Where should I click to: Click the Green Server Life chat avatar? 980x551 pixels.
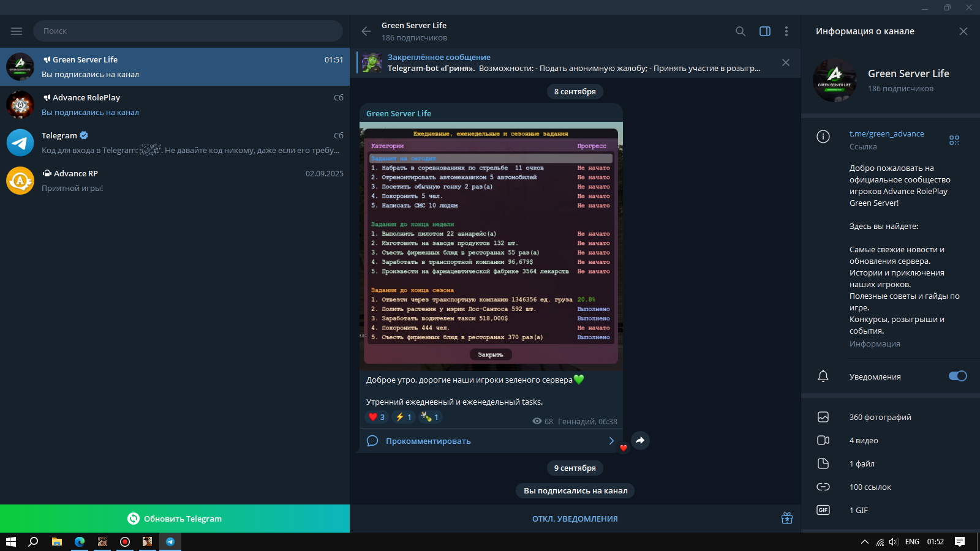pos(20,67)
